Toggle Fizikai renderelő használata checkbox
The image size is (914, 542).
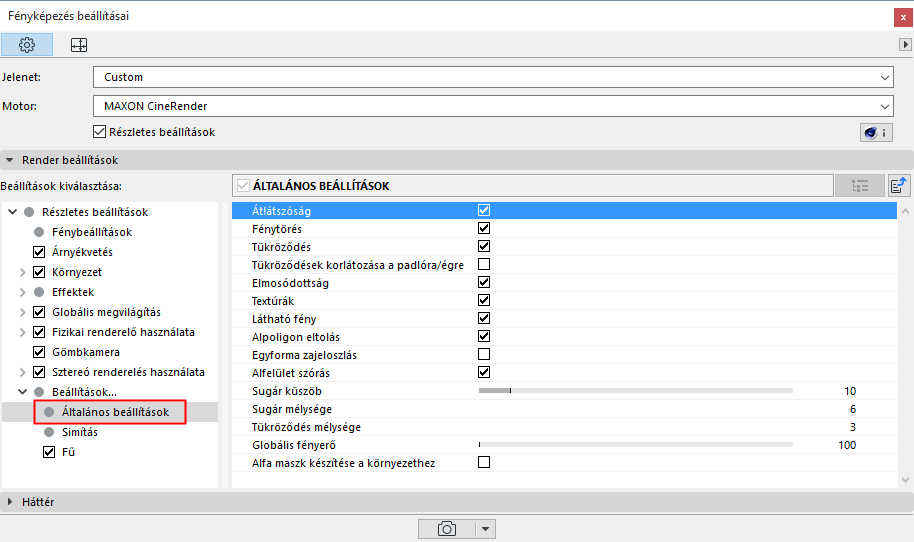pyautogui.click(x=39, y=332)
